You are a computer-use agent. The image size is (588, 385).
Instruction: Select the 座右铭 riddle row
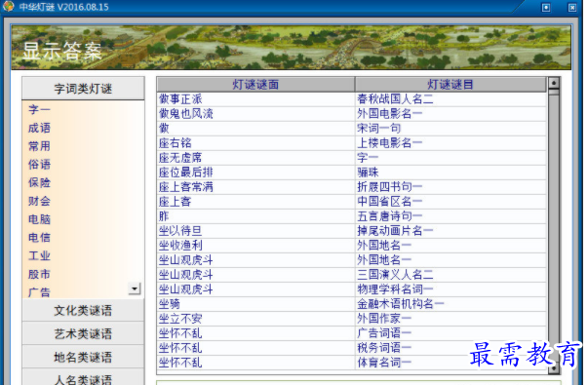(351, 143)
